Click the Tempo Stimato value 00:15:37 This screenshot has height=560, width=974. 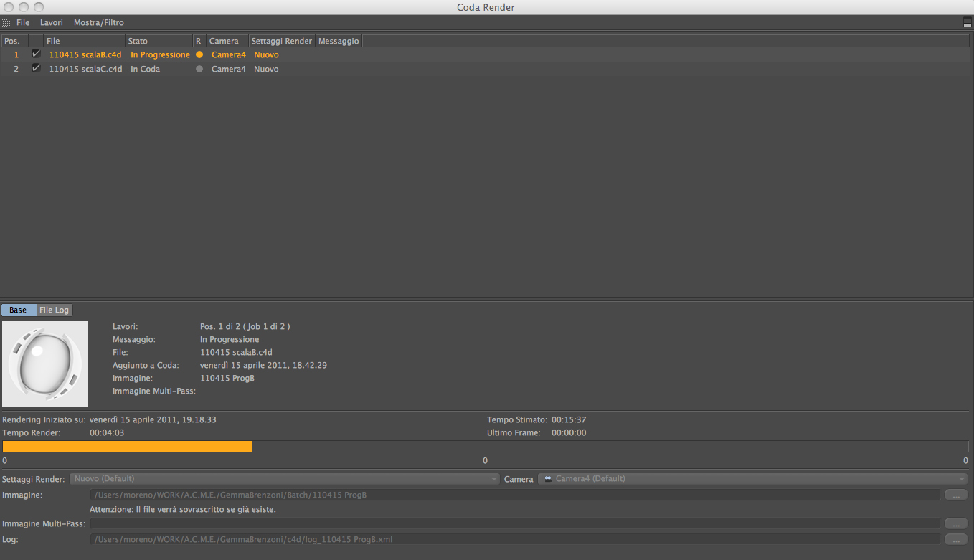(569, 419)
